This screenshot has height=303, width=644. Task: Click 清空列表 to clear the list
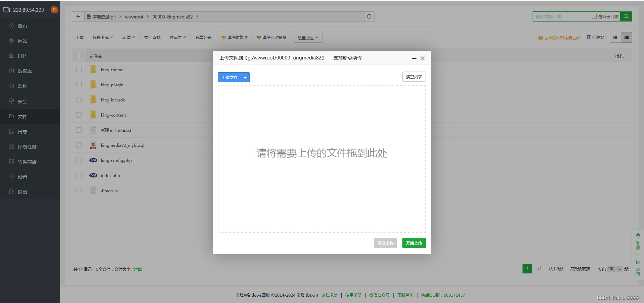[x=414, y=77]
